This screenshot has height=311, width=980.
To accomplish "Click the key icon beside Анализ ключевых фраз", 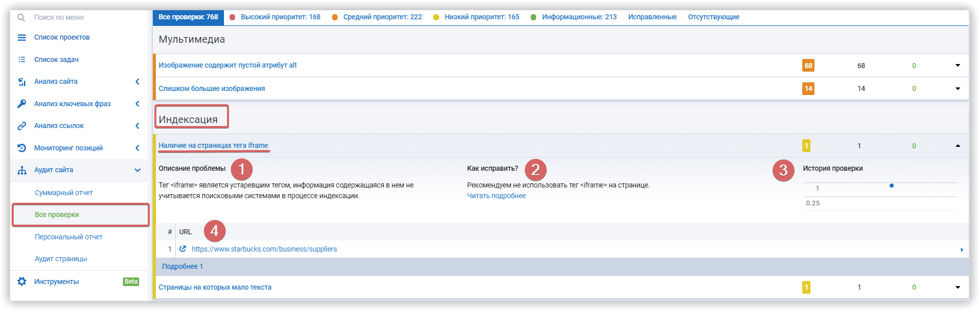I will [22, 104].
